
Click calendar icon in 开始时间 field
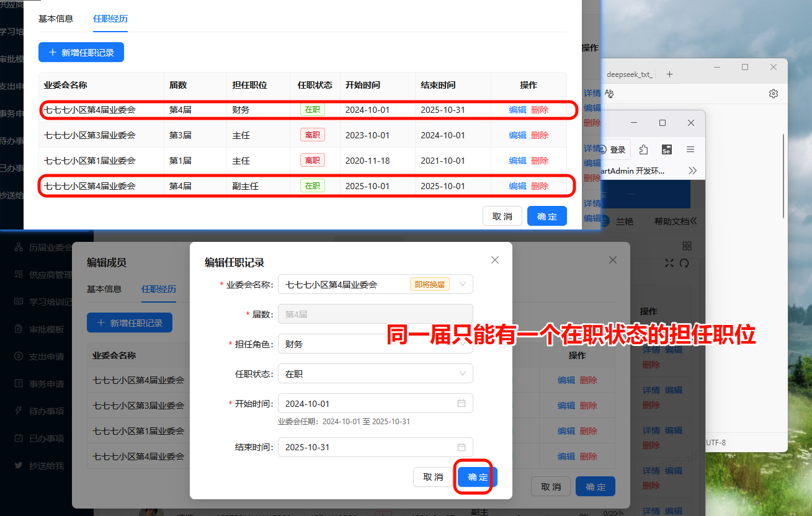[x=461, y=403]
